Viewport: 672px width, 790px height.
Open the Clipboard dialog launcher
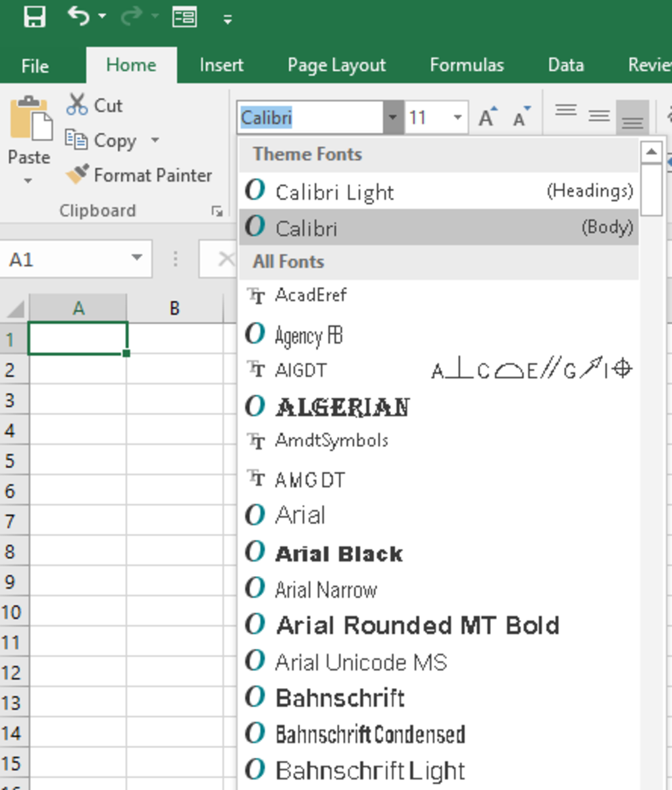pyautogui.click(x=217, y=211)
